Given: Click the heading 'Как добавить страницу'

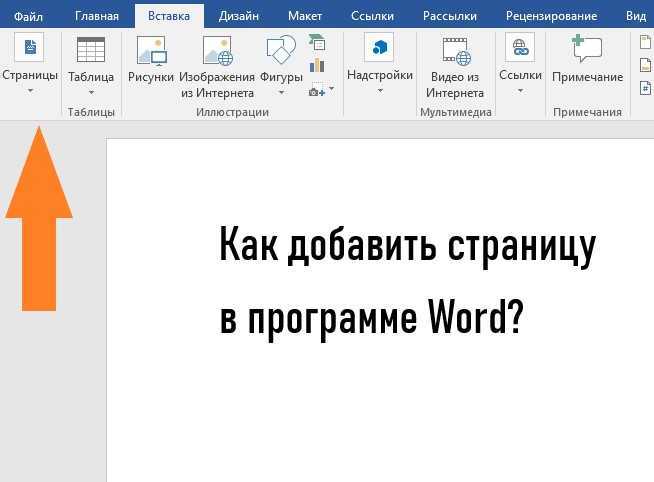Looking at the screenshot, I should pyautogui.click(x=407, y=246).
